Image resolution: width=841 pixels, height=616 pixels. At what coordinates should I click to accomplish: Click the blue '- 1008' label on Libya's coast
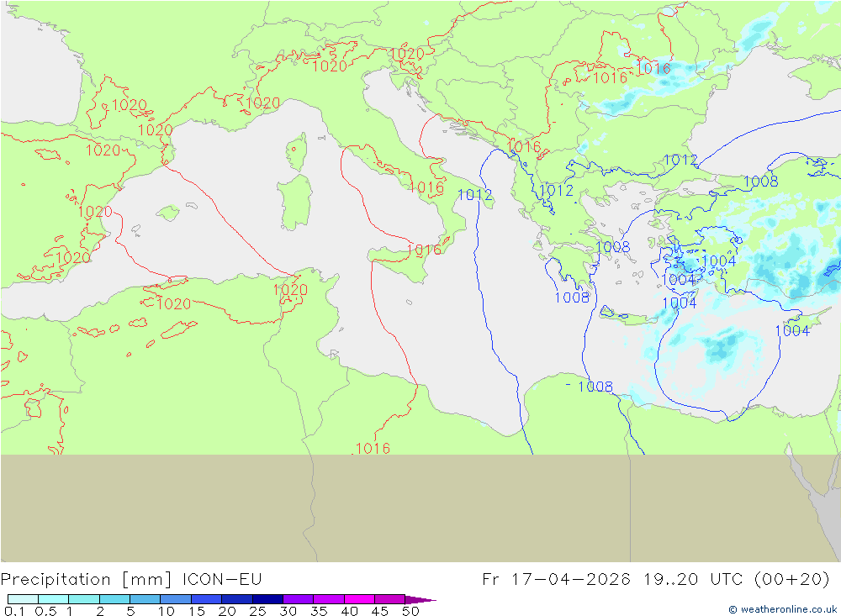(x=589, y=386)
